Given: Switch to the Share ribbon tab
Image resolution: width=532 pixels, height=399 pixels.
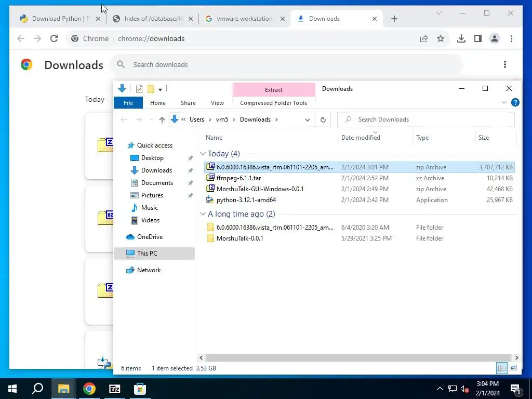Looking at the screenshot, I should (x=188, y=103).
